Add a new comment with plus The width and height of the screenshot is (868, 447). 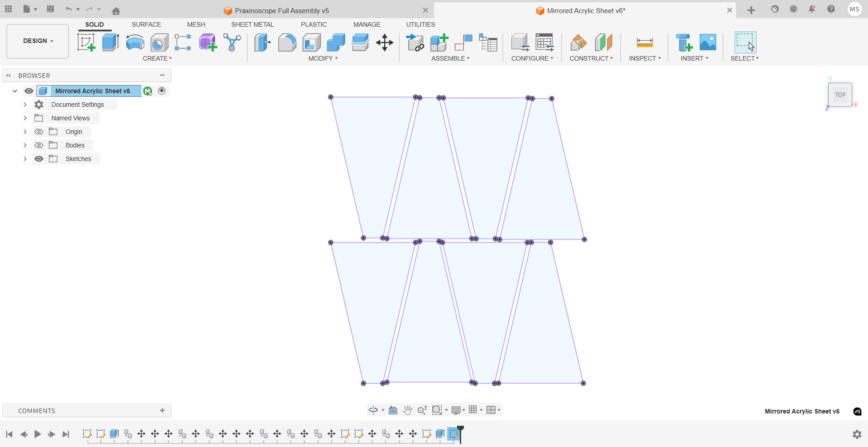162,410
